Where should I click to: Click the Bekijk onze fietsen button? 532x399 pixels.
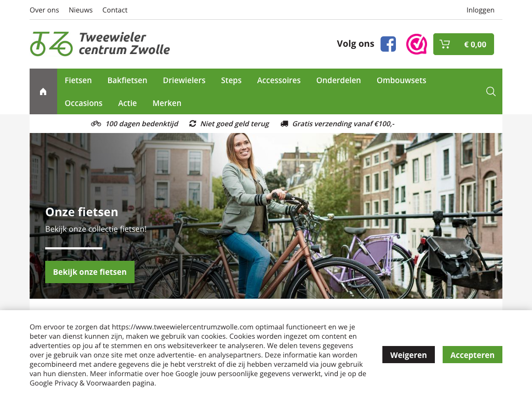coord(90,272)
